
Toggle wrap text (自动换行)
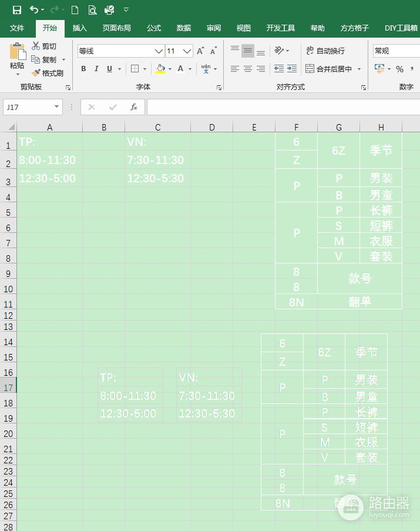coord(325,51)
